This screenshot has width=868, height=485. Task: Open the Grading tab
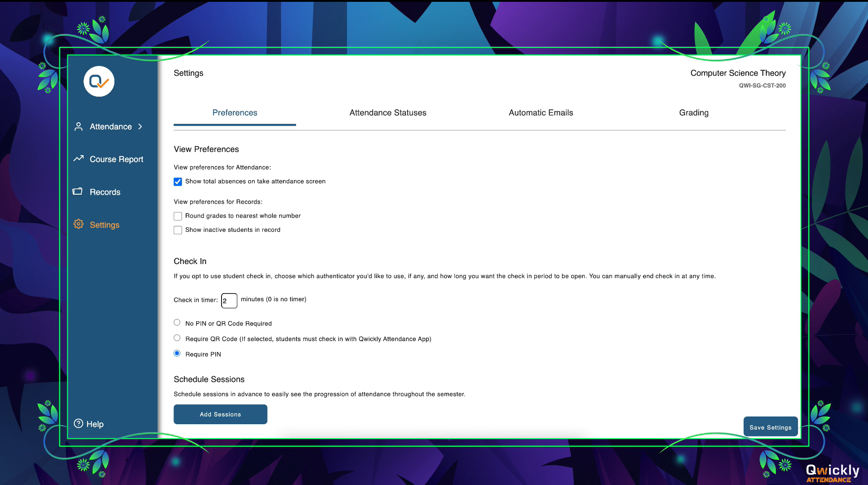pos(694,113)
